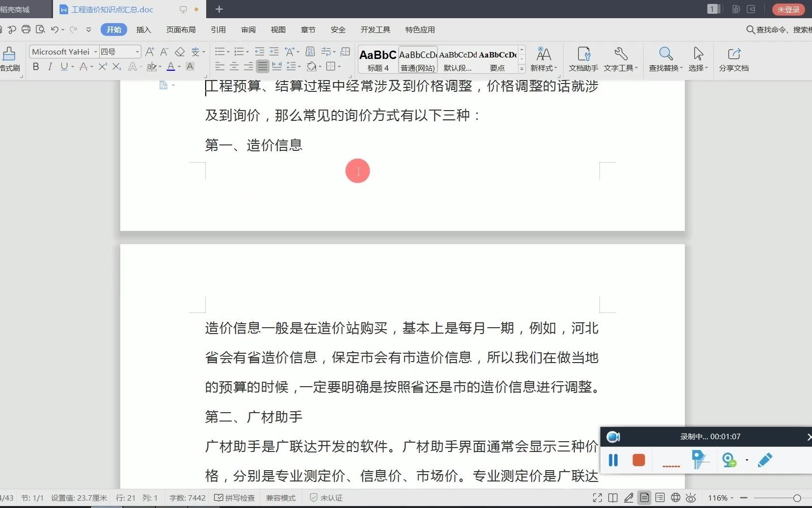Click the 未登录 login button
812x508 pixels.
(x=788, y=9)
